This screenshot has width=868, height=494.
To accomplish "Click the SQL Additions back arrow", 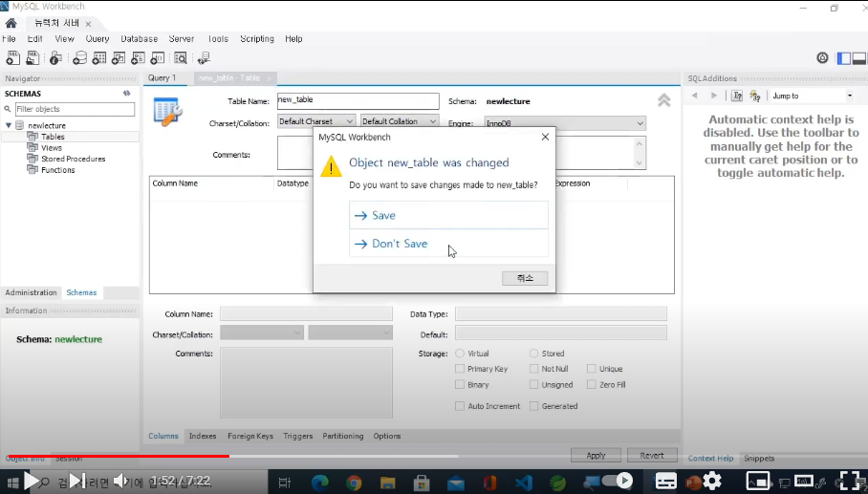I will (695, 96).
